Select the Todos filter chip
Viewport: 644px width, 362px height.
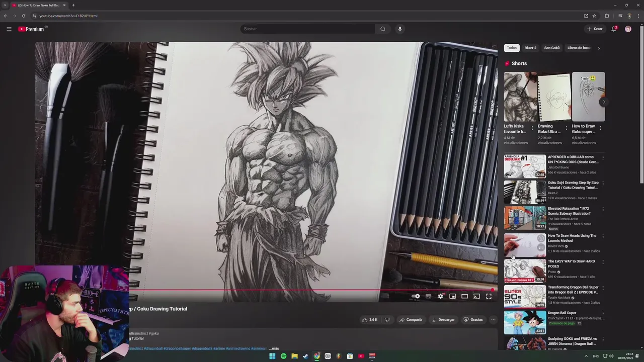click(512, 48)
